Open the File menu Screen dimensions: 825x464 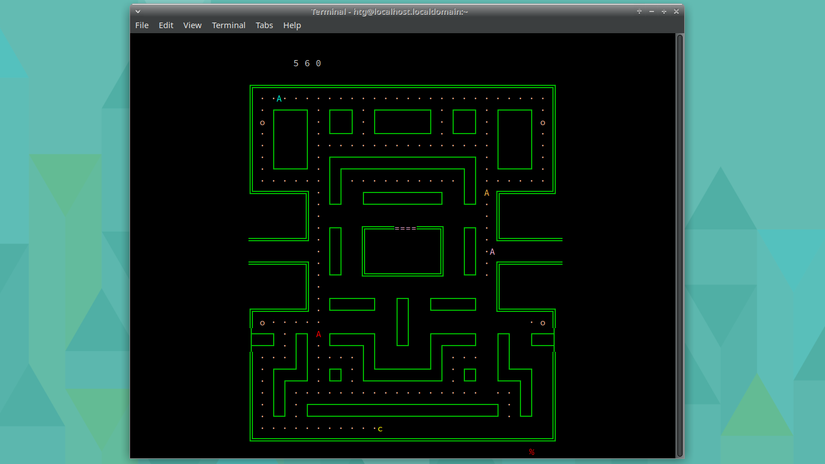[142, 25]
